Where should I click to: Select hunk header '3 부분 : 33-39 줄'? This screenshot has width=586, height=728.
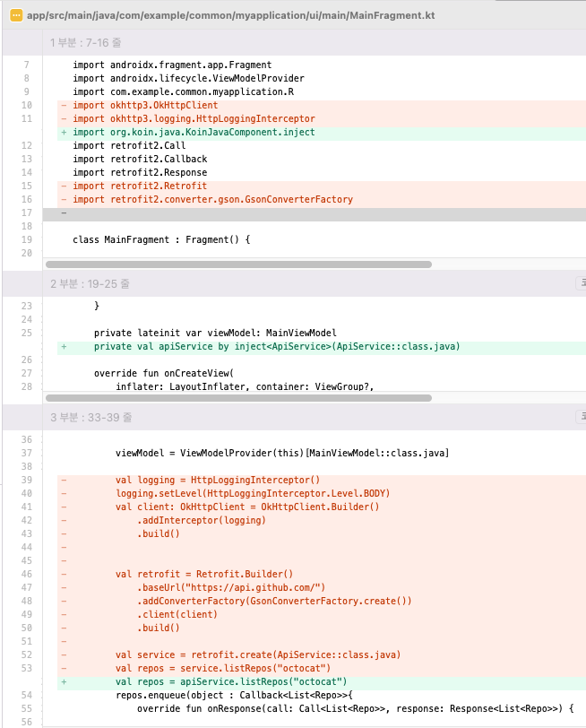click(x=90, y=418)
